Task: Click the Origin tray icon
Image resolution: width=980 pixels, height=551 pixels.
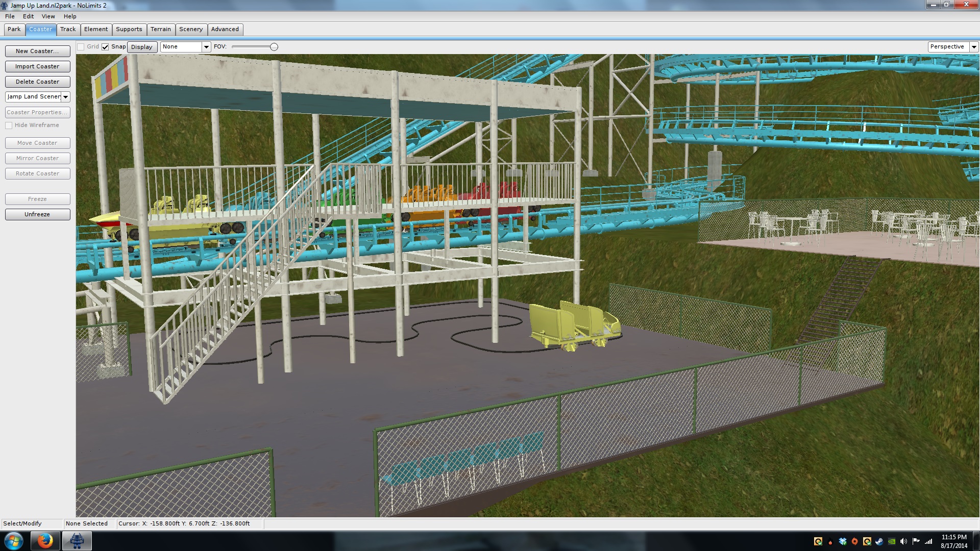Action: 855,541
